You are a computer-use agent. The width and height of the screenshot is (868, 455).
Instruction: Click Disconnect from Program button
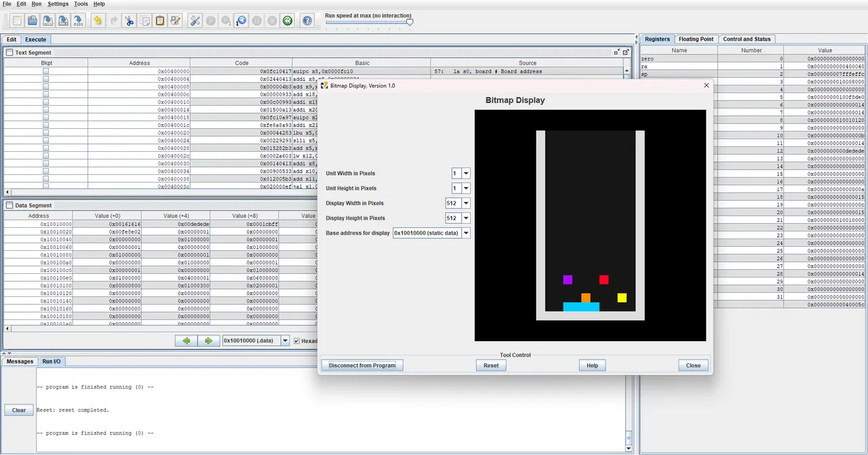(362, 365)
